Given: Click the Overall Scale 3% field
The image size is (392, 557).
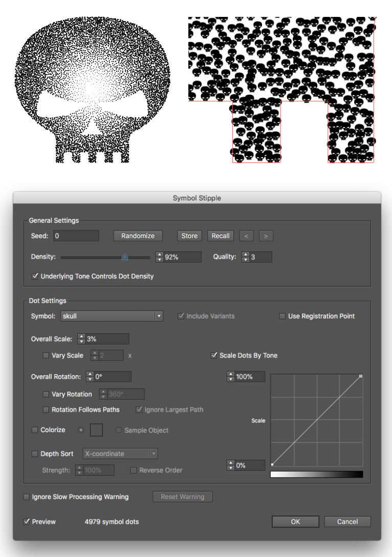Looking at the screenshot, I should (x=107, y=339).
